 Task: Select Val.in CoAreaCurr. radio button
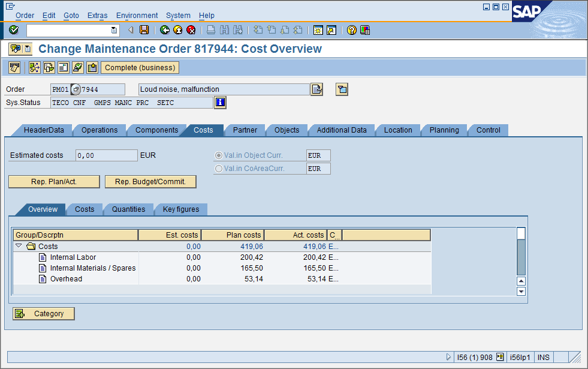click(x=218, y=169)
